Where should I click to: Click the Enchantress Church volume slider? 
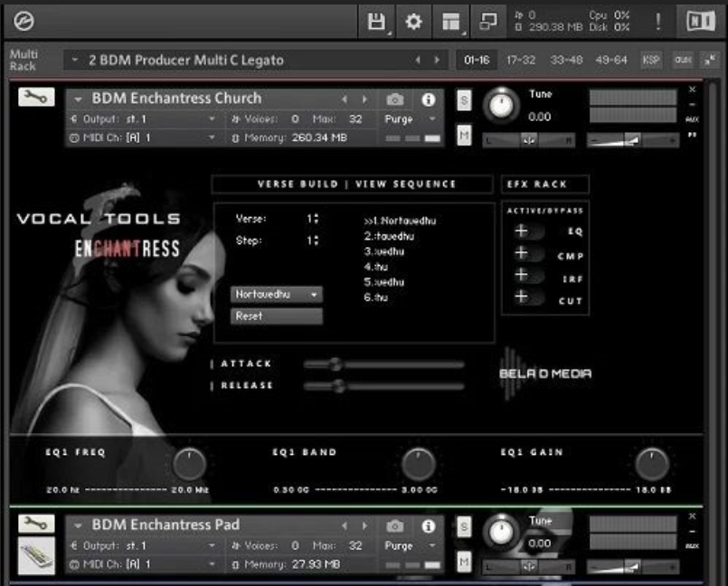633,140
